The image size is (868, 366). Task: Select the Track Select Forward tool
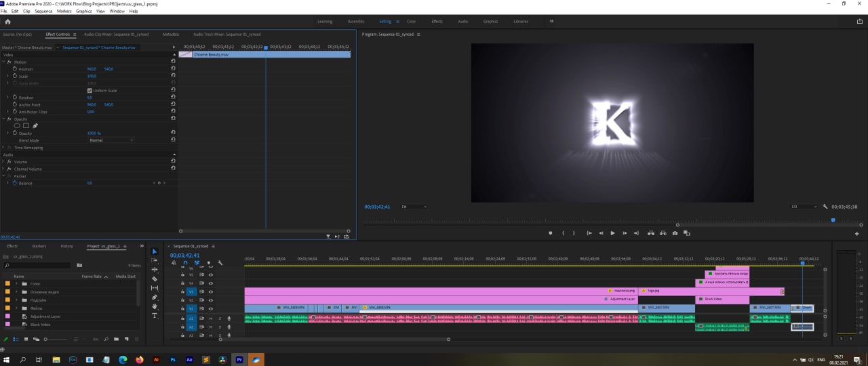click(154, 260)
